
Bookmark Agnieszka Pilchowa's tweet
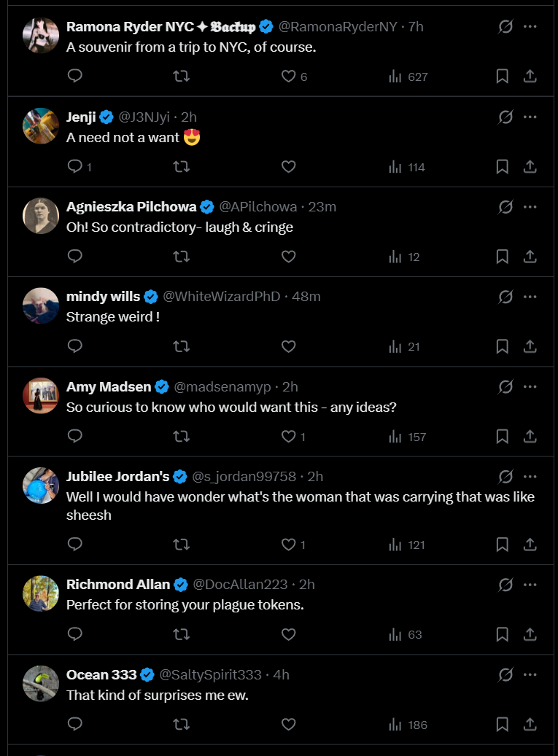(x=502, y=257)
